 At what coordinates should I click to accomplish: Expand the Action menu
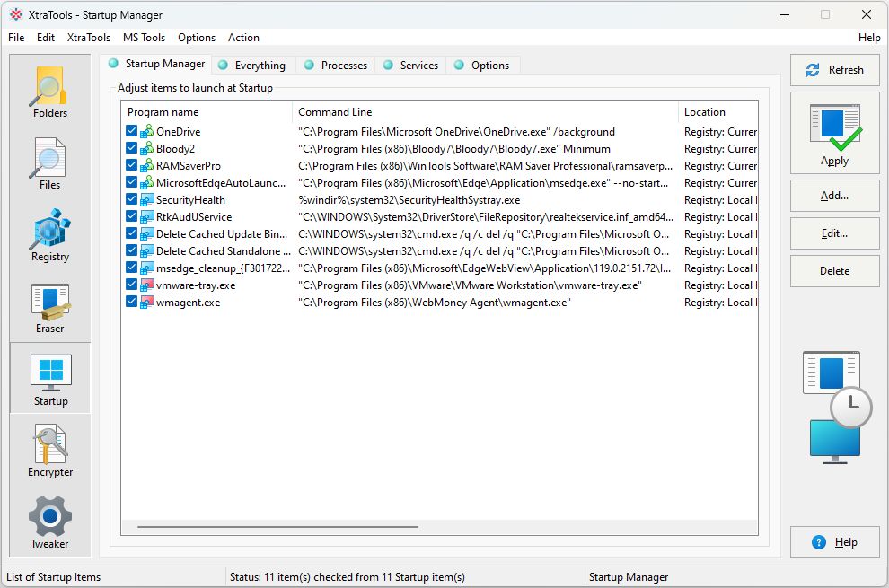pos(243,38)
